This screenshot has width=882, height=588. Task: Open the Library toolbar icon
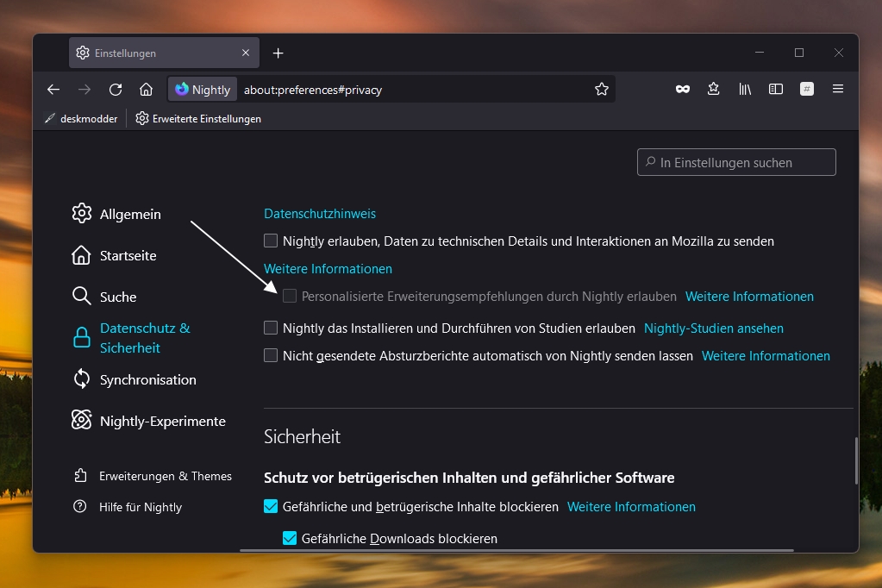[745, 89]
